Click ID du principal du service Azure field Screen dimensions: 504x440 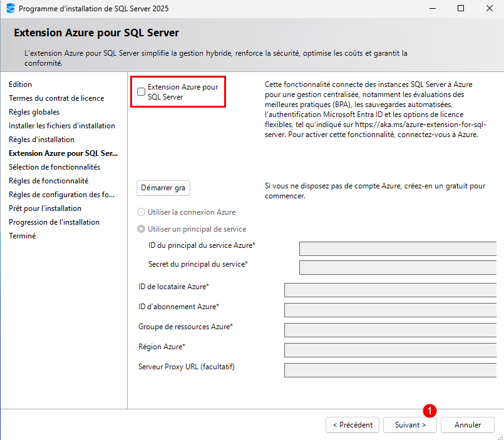coord(398,248)
